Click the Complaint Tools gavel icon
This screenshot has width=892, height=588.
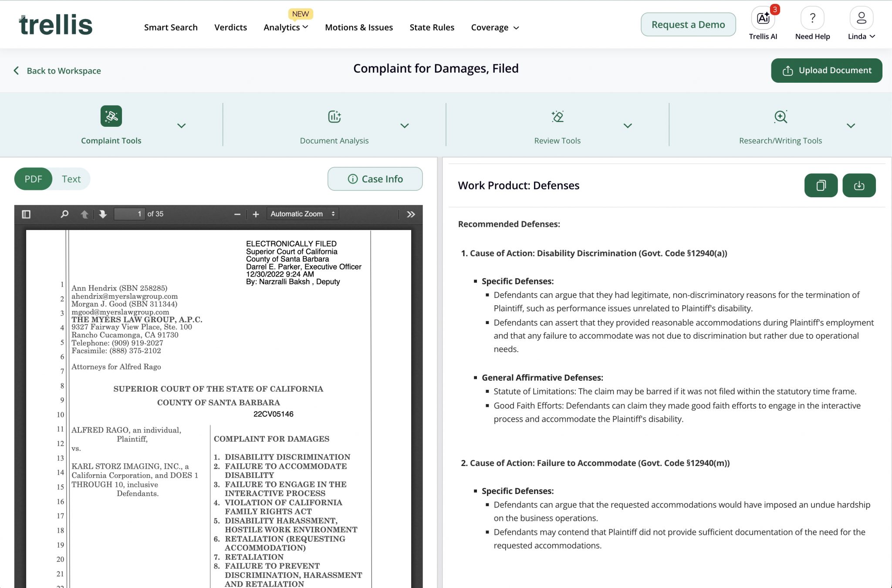coord(111,116)
